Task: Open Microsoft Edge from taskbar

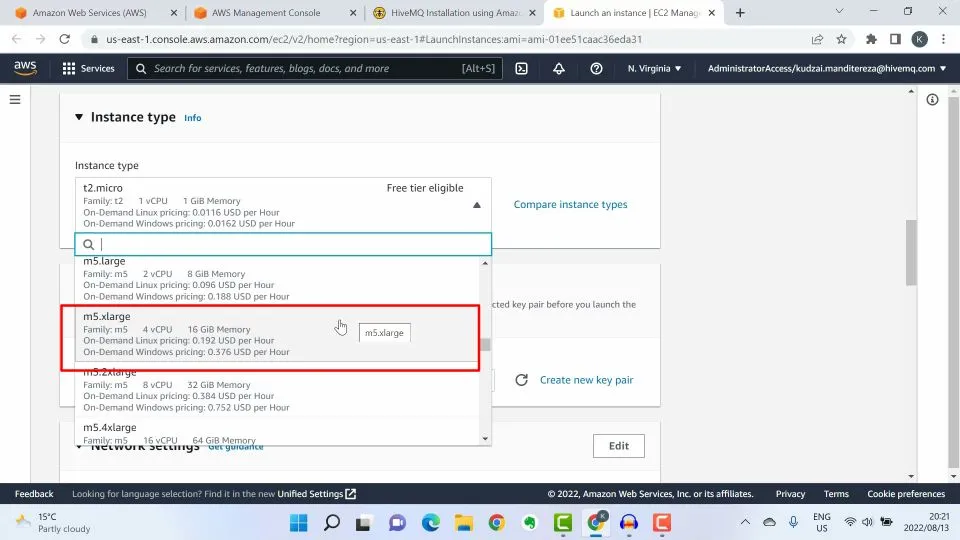Action: coord(431,523)
